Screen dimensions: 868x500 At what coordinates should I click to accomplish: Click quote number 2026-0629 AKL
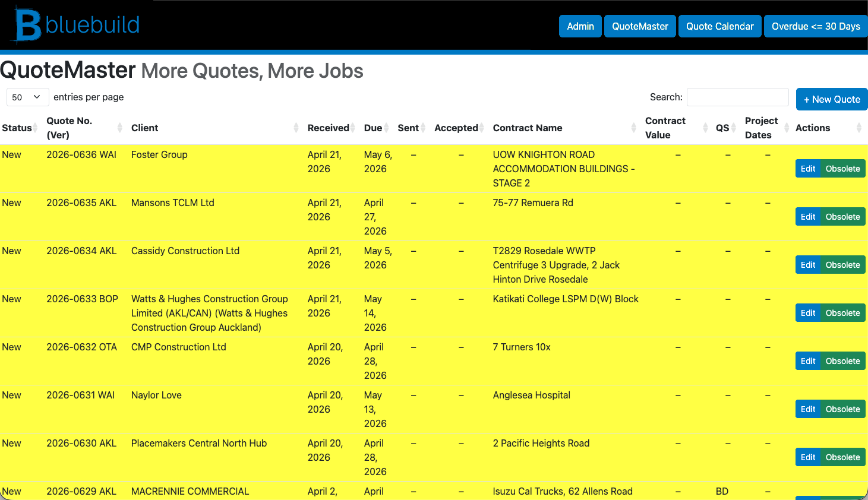(x=81, y=491)
